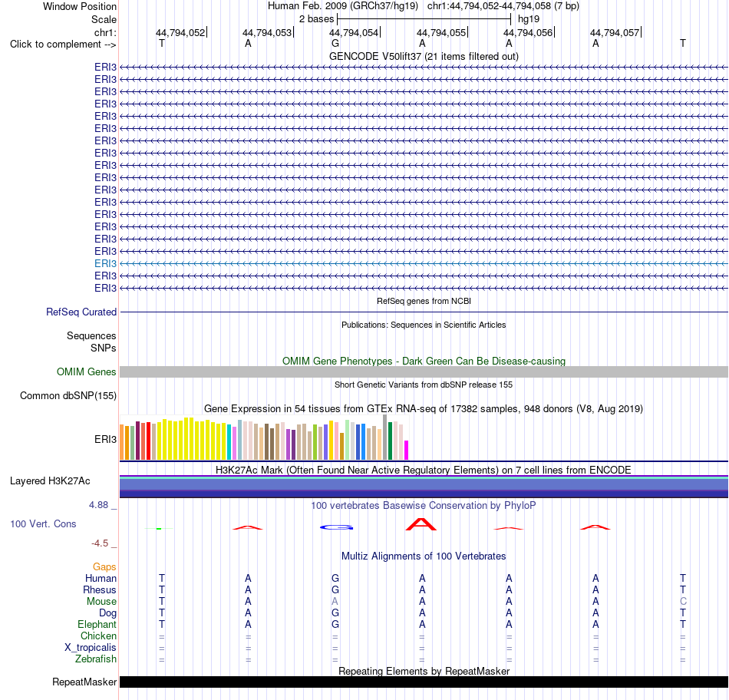Click the tall red A in the PhyloP logo
Image resolution: width=729 pixels, height=700 pixels.
coord(421,524)
